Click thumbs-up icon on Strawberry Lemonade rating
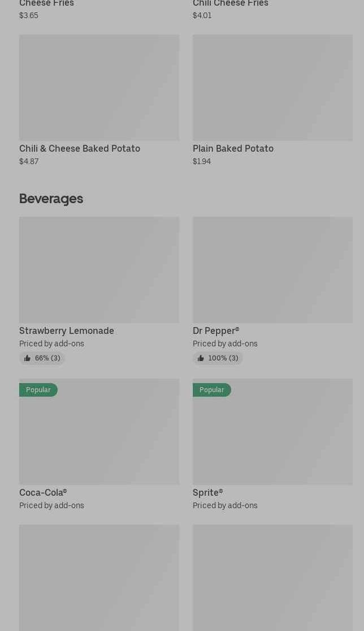Viewport: 364px width, 631px height. (27, 358)
